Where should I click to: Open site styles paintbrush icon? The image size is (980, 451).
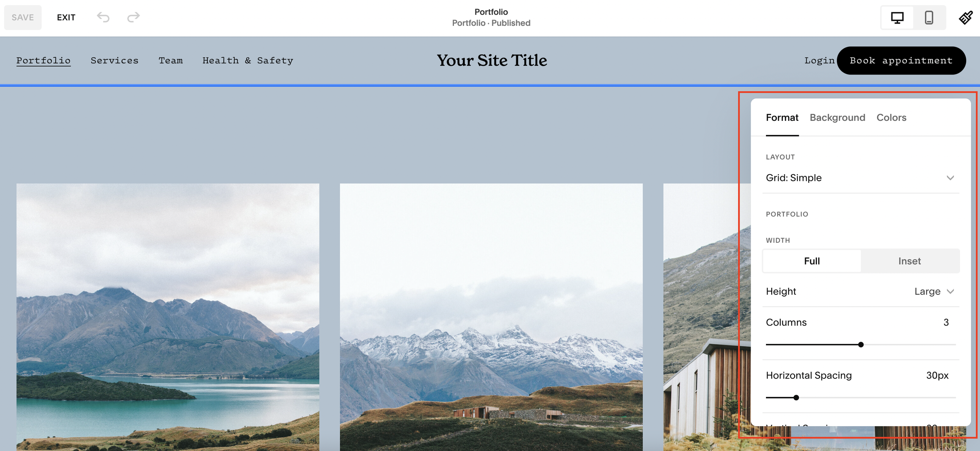pos(965,18)
